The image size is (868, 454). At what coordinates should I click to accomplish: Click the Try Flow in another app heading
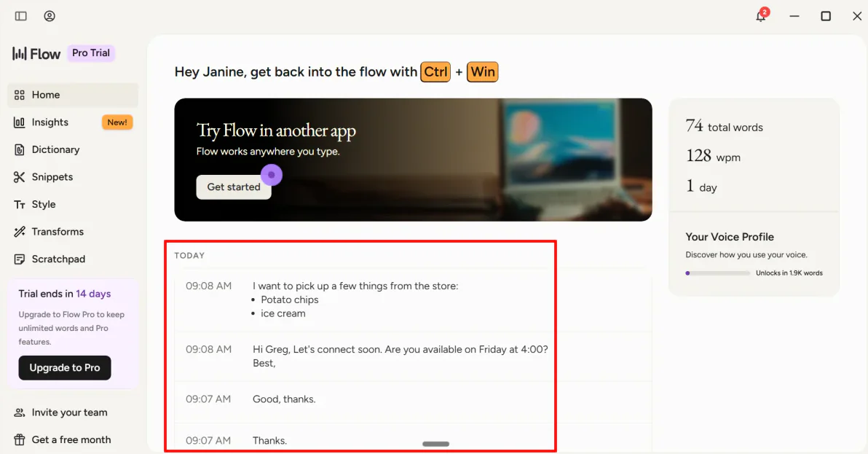[276, 130]
